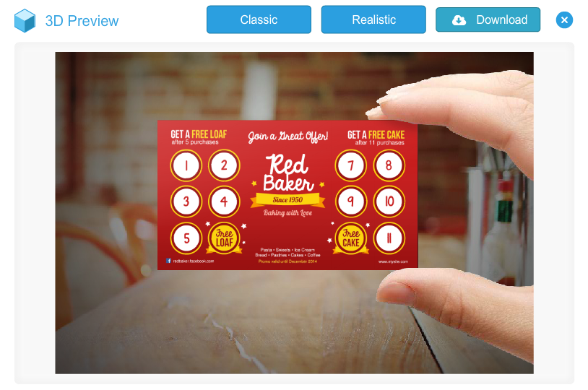Click the Red Baker logo on the card
Screen dimensions: 588x390
[287, 173]
